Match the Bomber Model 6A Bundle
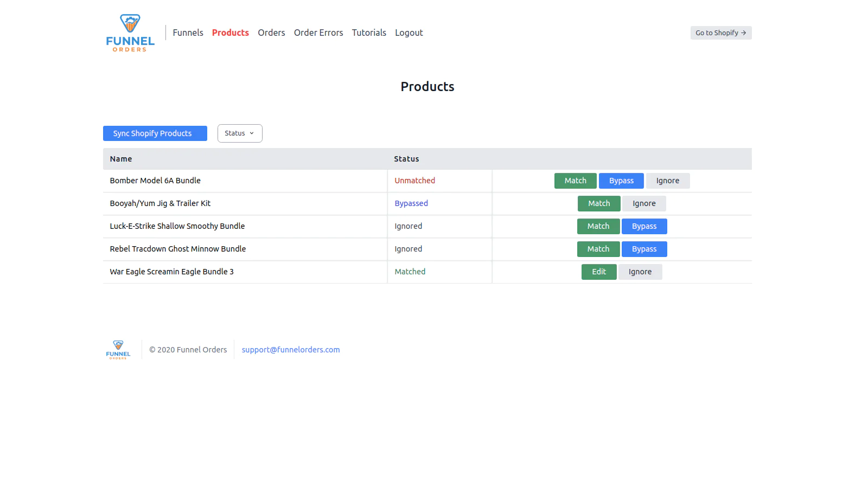The height and width of the screenshot is (488, 868). click(576, 181)
